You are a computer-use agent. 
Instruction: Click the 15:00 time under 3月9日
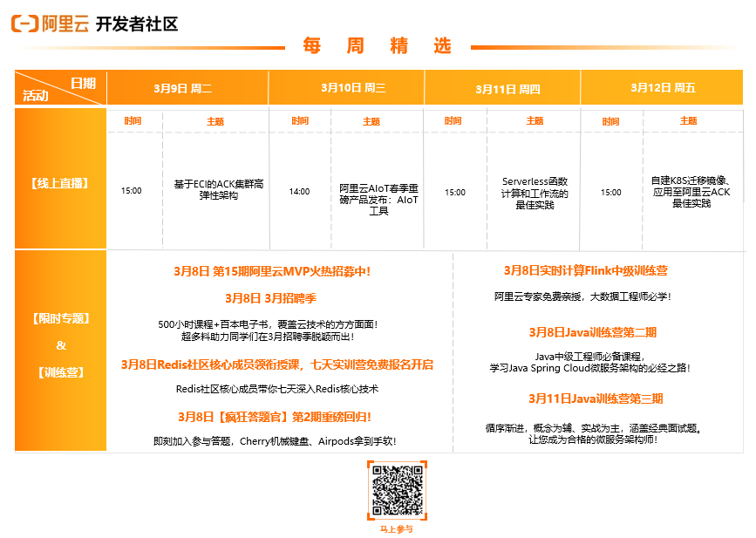pos(132,190)
